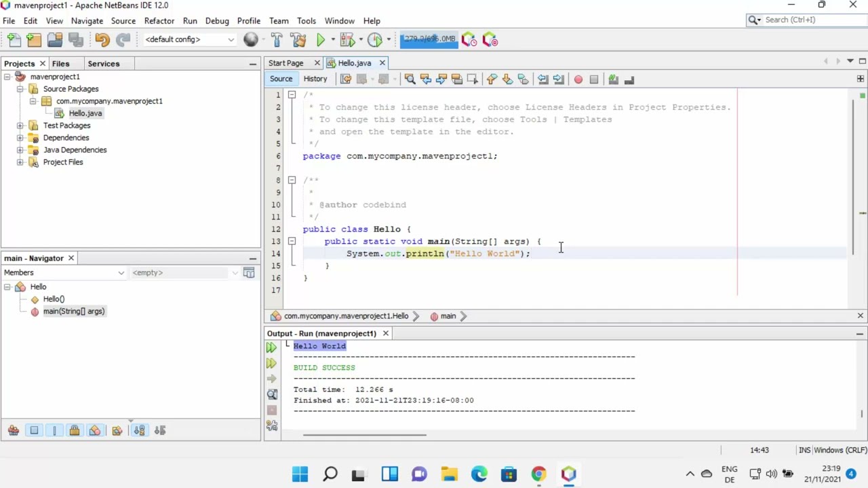This screenshot has height=488, width=868.
Task: Expand the Project Files node
Action: 20,162
